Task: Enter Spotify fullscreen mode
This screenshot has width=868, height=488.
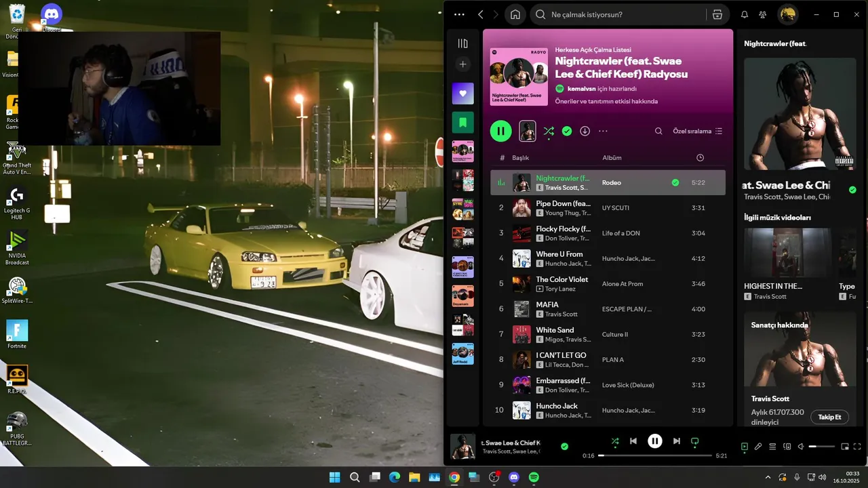Action: pos(858,447)
